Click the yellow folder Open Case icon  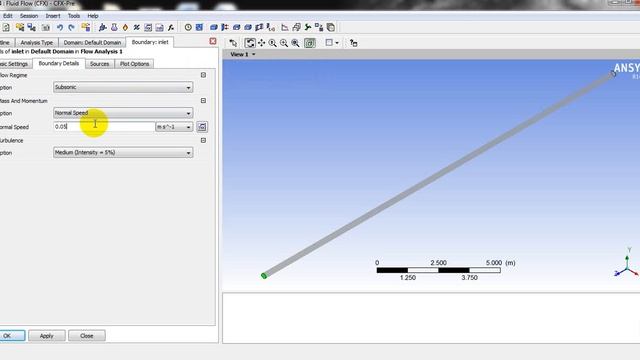click(x=20, y=27)
